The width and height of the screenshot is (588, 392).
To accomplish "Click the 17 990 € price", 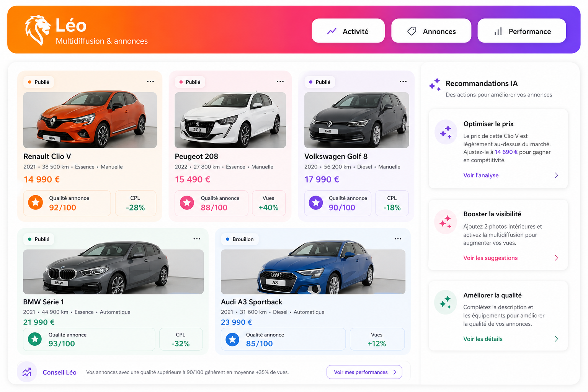I will click(322, 179).
